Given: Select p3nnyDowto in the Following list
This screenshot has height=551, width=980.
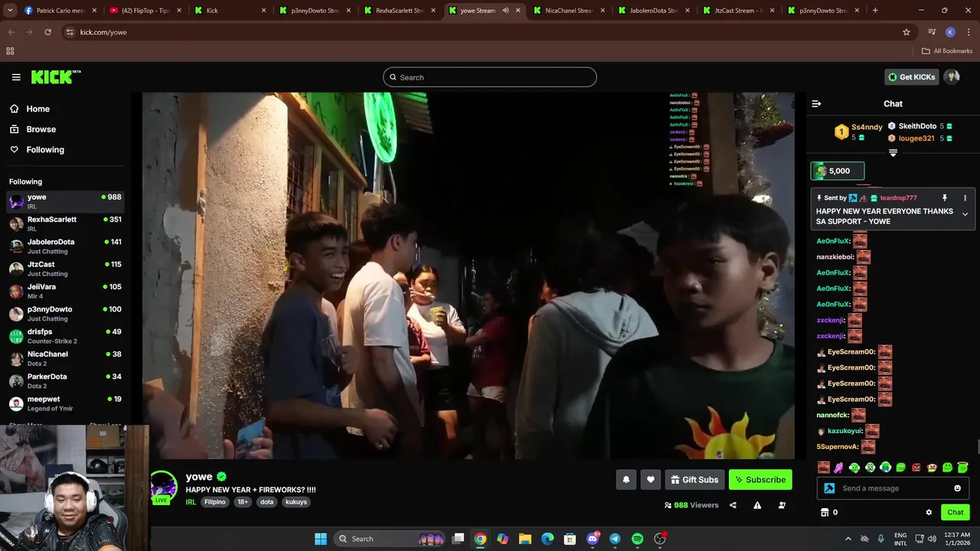Looking at the screenshot, I should (x=65, y=313).
